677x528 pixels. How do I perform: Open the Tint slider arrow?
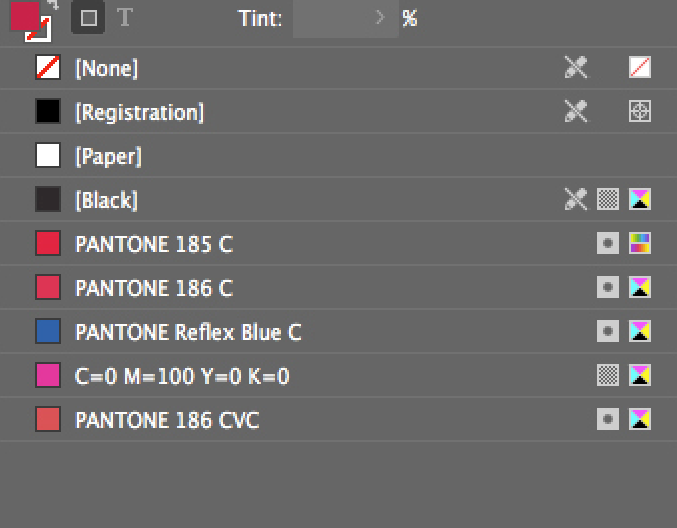(x=379, y=18)
